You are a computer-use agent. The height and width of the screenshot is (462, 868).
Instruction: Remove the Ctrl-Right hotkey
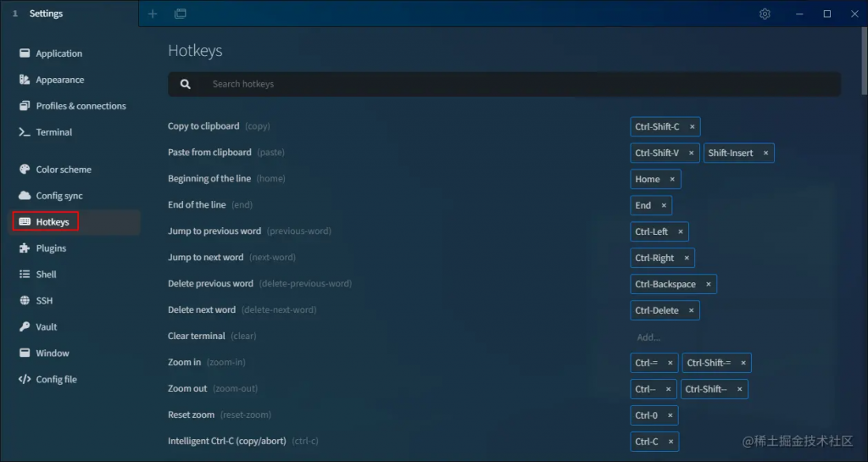[687, 258]
